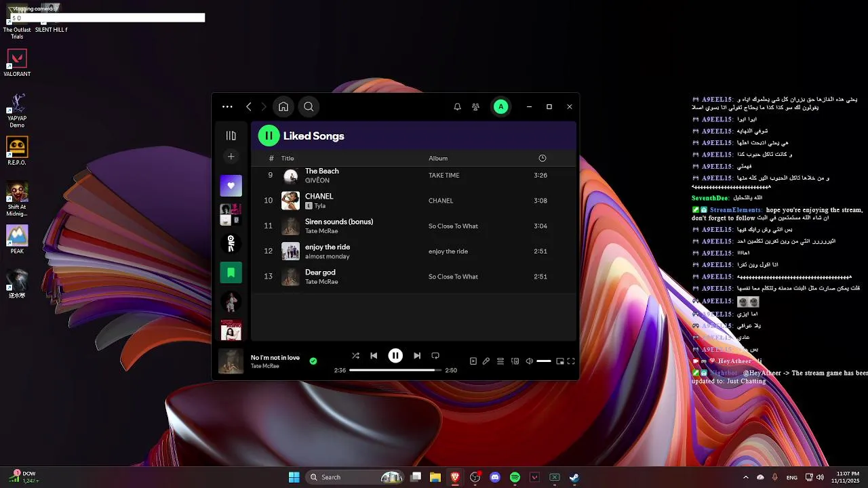868x488 pixels.
Task: Adjust Spotify volume slider
Action: tap(544, 361)
